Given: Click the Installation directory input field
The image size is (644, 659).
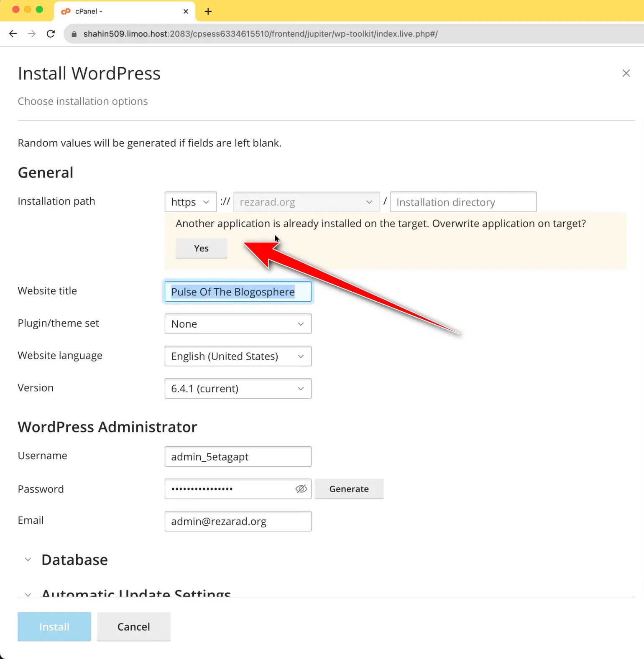Looking at the screenshot, I should 463,202.
